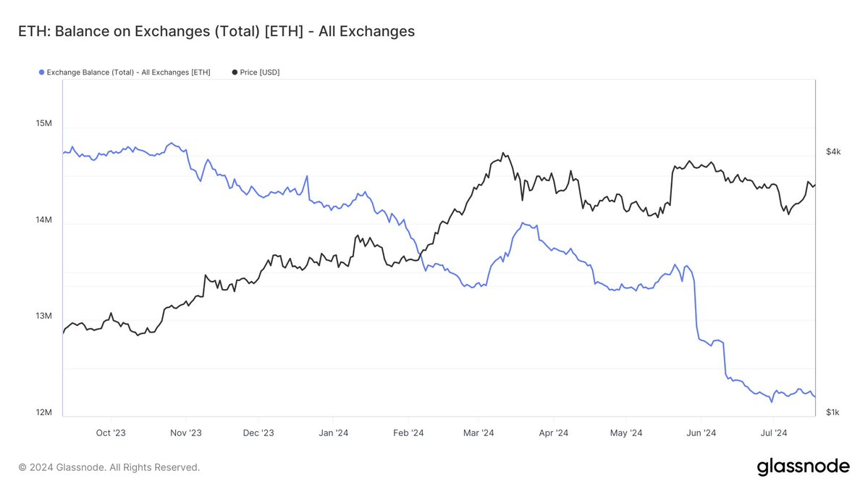Click the Jun '24 x-axis label
This screenshot has width=868, height=489.
701,433
